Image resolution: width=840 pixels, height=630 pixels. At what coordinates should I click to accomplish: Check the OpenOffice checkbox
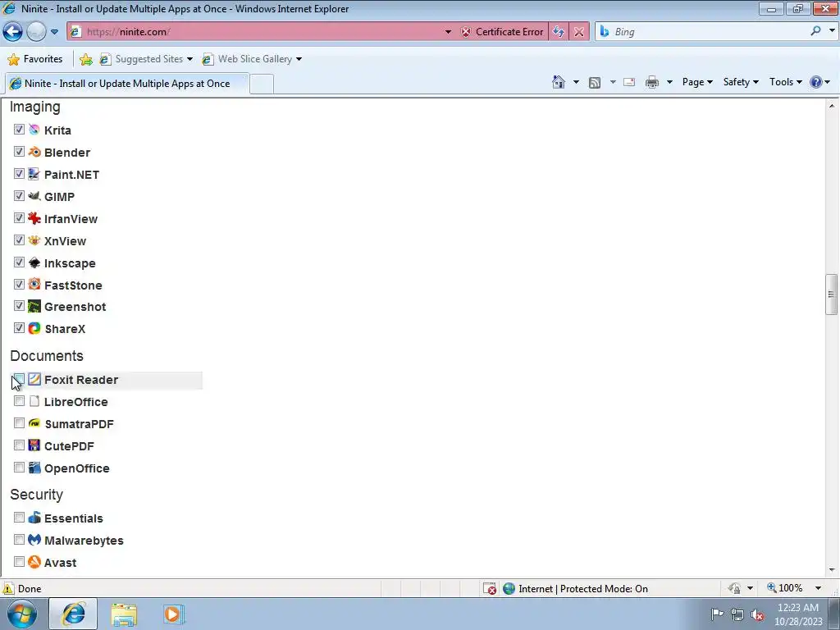click(20, 467)
